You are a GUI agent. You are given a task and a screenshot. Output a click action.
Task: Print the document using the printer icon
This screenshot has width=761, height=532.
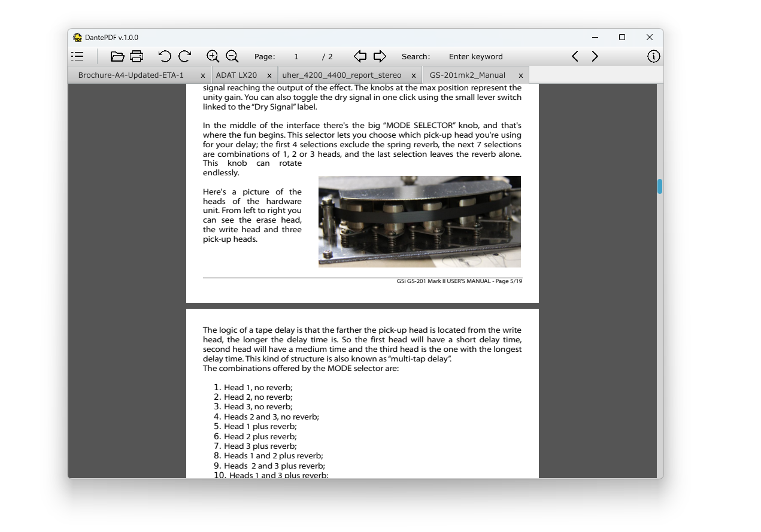coord(137,56)
